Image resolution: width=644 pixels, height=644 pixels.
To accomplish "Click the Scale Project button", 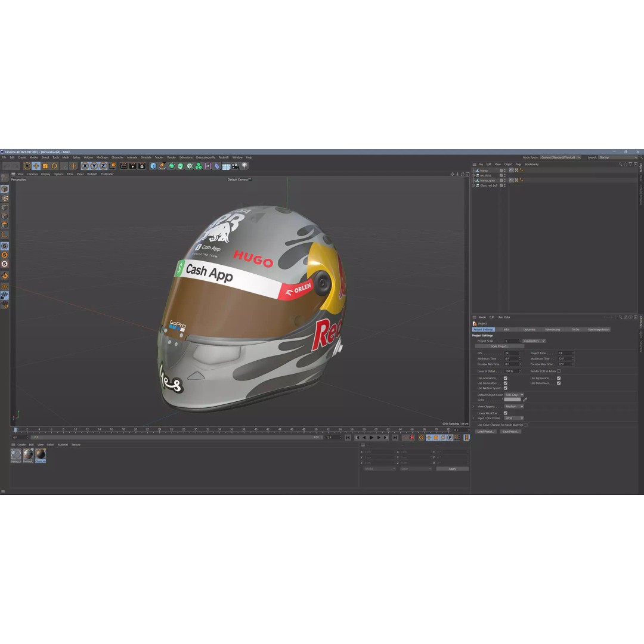I will 500,346.
